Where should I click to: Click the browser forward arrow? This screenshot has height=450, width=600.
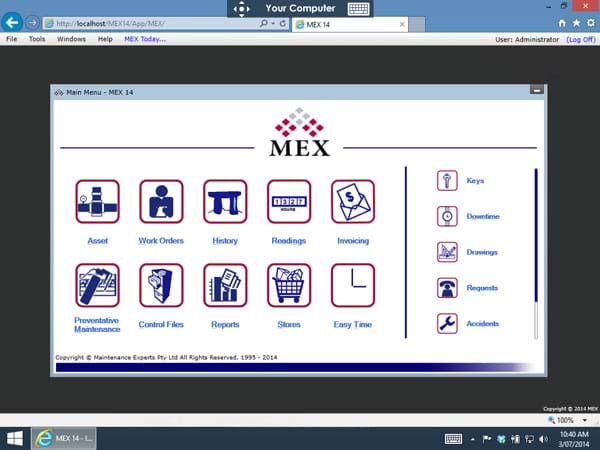click(33, 23)
